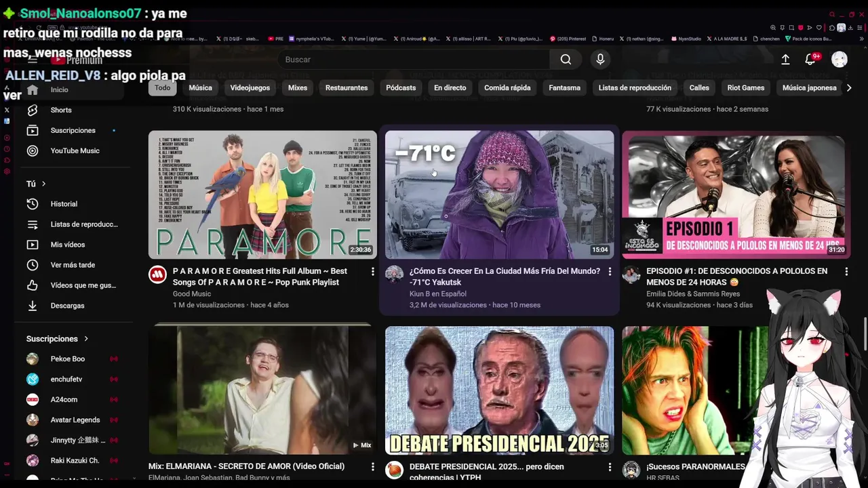Open Kiun B en Español channel link
The width and height of the screenshot is (868, 488).
pyautogui.click(x=437, y=294)
